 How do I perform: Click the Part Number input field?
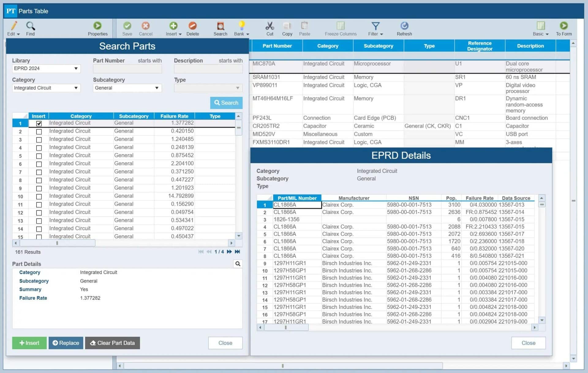click(x=127, y=69)
